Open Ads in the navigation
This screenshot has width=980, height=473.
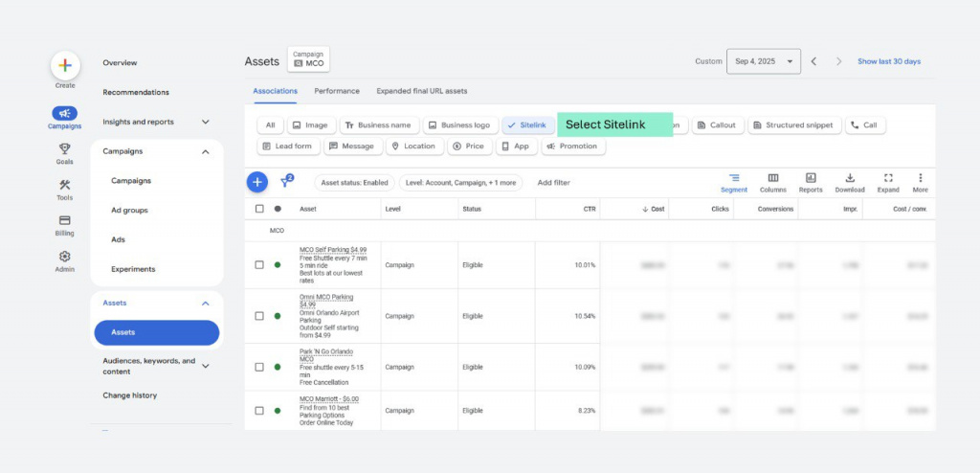118,239
